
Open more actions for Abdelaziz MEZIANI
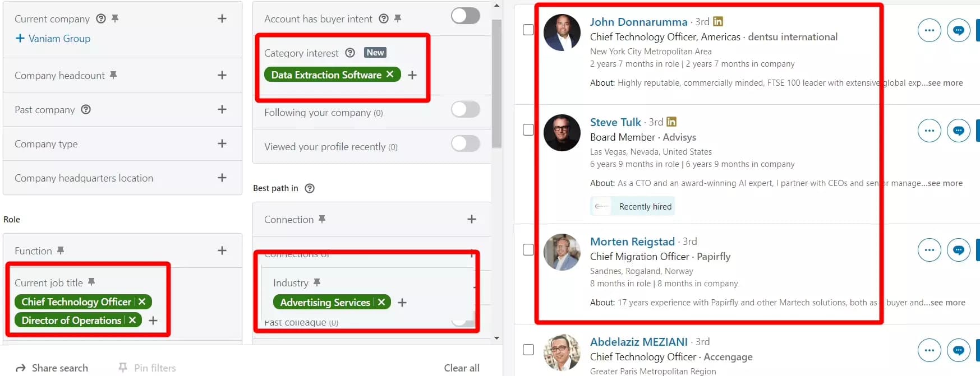pos(930,350)
